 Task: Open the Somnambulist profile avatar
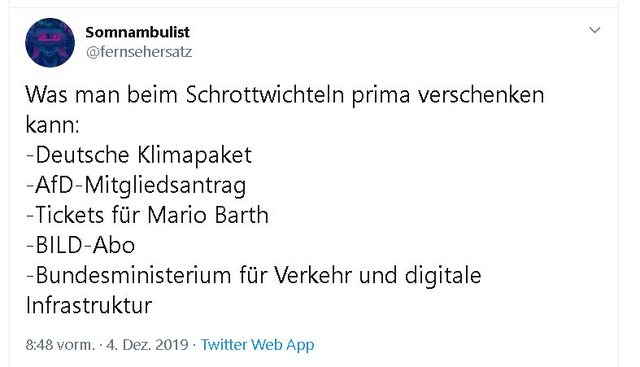click(50, 42)
